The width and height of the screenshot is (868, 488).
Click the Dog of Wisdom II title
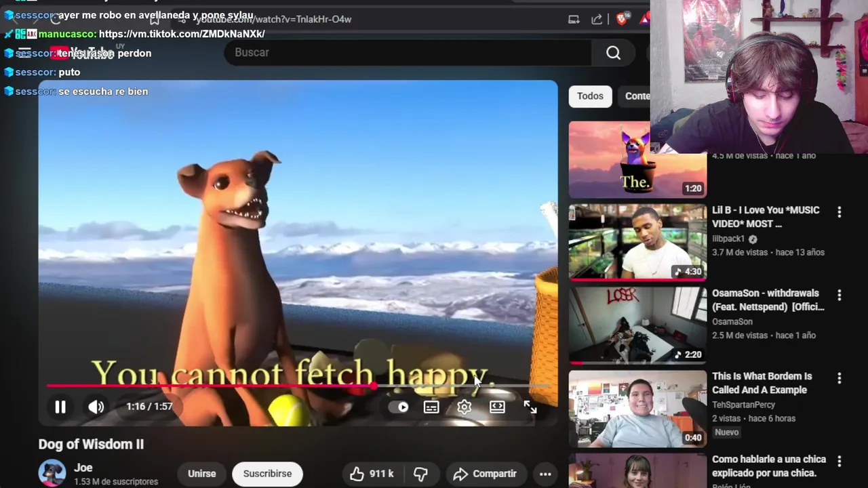coord(91,445)
